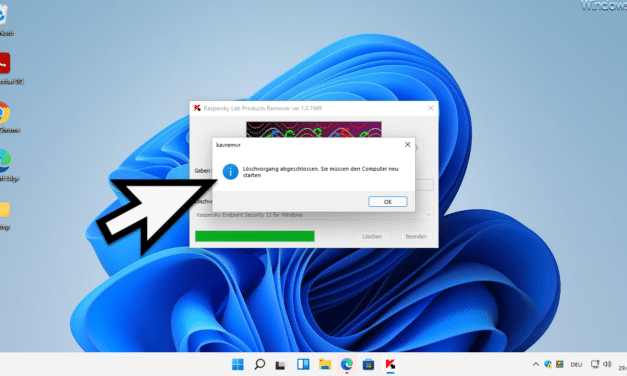
Task: Open taskbar Search
Action: pyautogui.click(x=260, y=364)
